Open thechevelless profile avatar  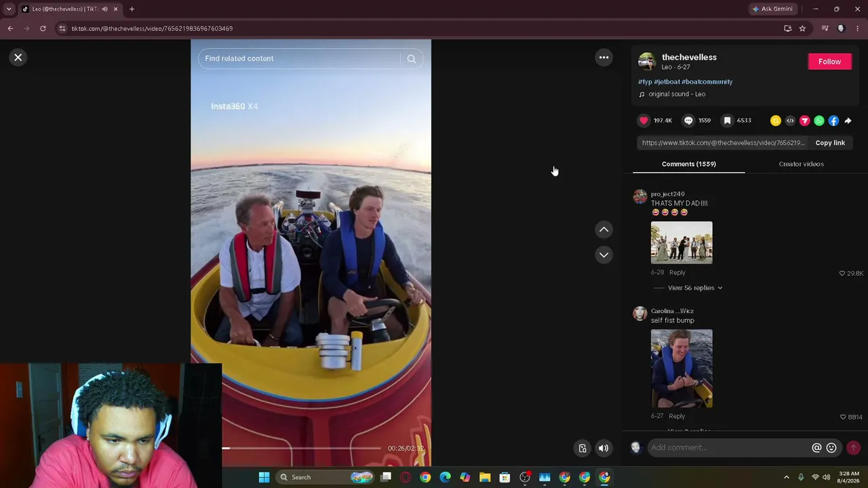coord(647,62)
